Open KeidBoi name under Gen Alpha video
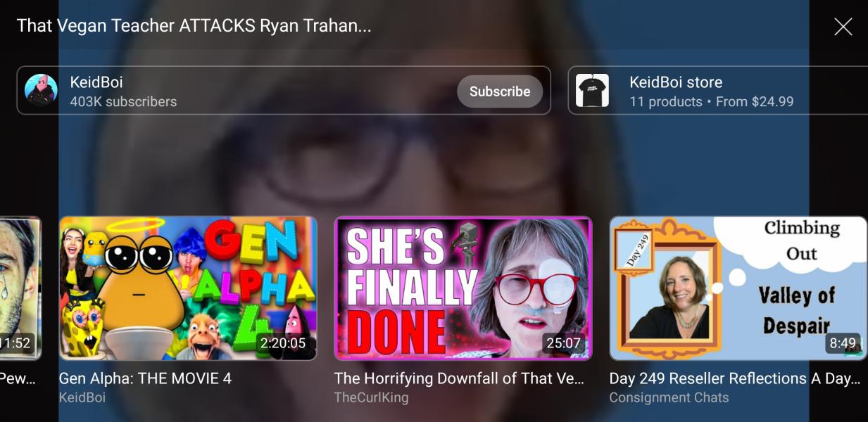This screenshot has height=422, width=868. pyautogui.click(x=82, y=397)
